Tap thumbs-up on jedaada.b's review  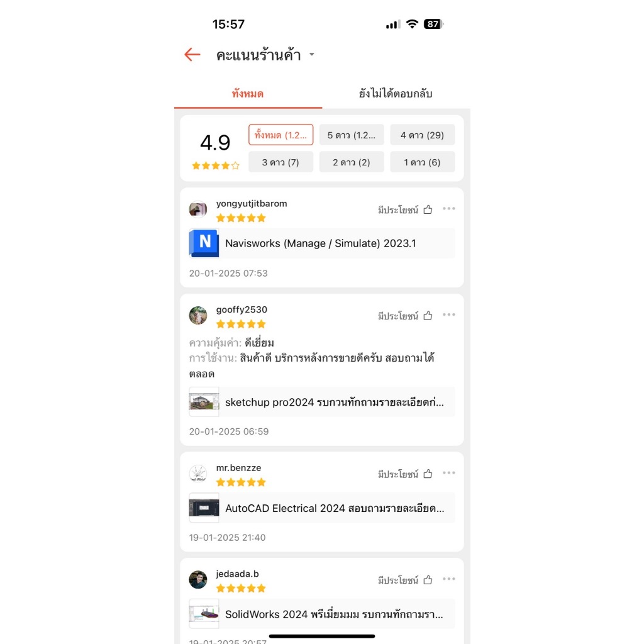tap(428, 580)
